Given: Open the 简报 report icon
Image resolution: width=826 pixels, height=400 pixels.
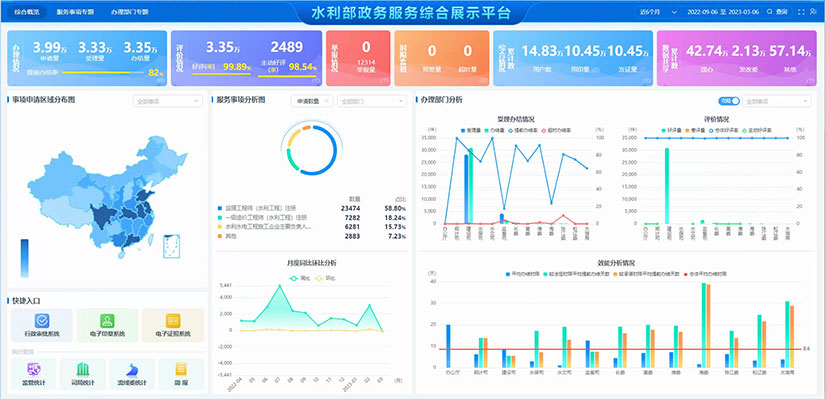Looking at the screenshot, I should coord(181,368).
